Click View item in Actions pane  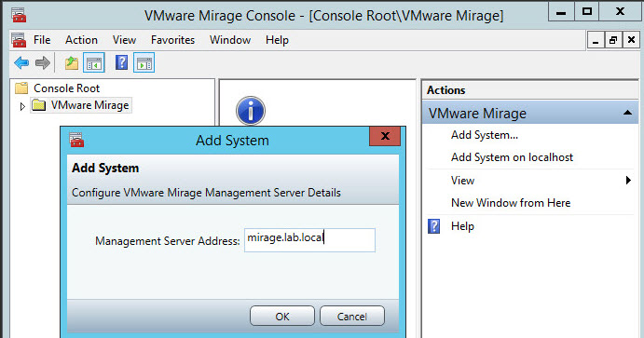pyautogui.click(x=462, y=180)
